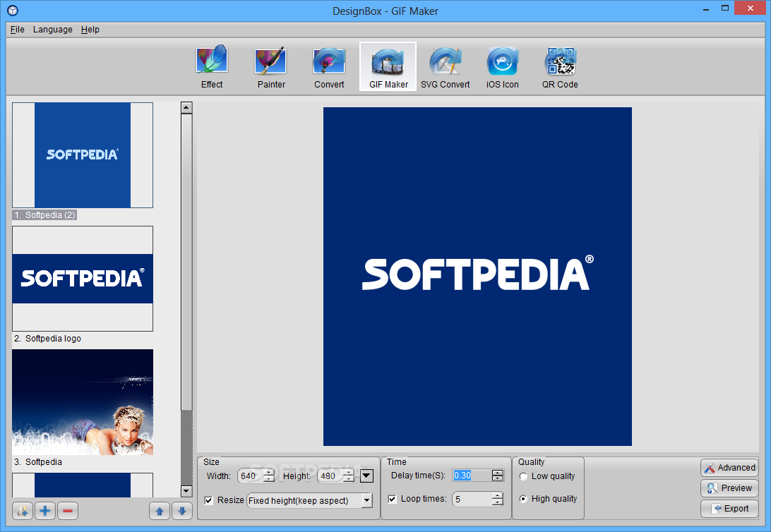Select the Softpedia (2) frame thumbnail
Viewport: 771px width, 532px height.
(83, 155)
